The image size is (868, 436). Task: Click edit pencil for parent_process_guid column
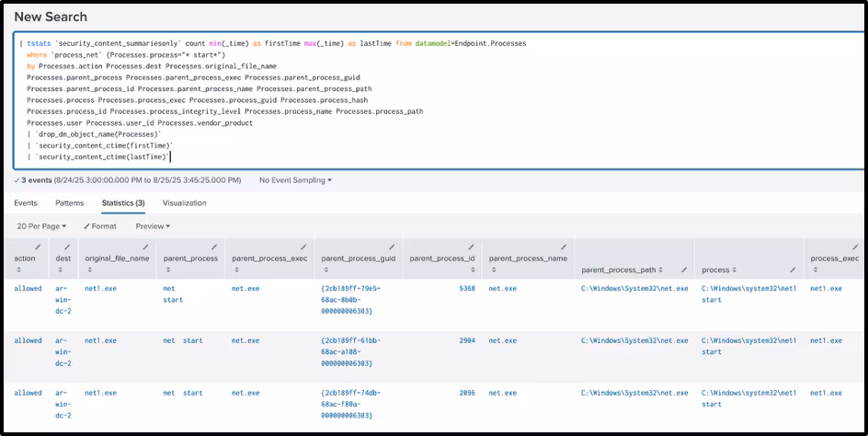point(394,247)
